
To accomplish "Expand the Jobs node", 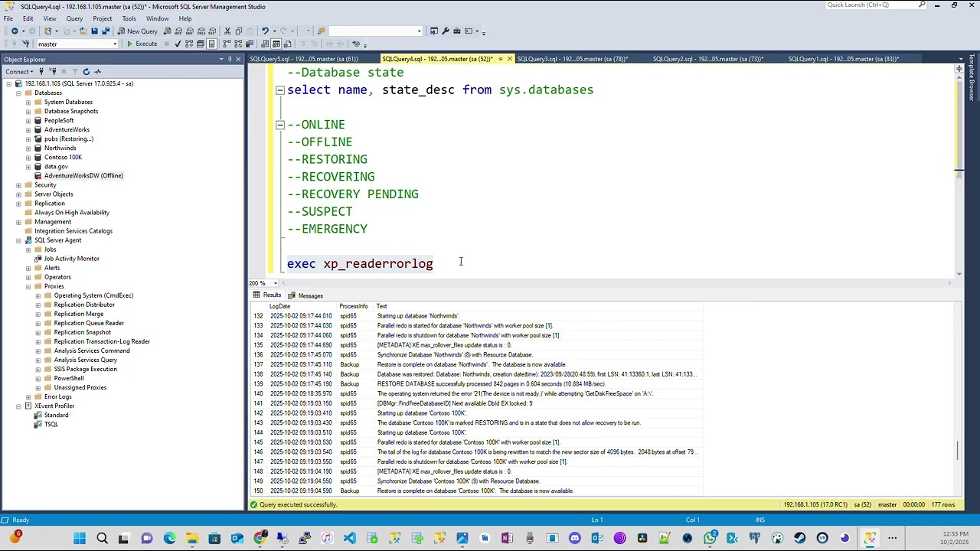I will pos(28,249).
